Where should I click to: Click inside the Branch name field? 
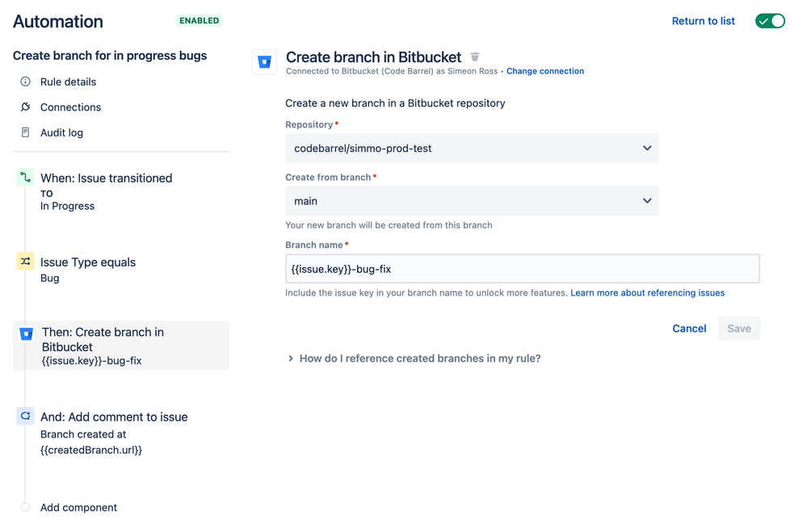[x=521, y=268]
